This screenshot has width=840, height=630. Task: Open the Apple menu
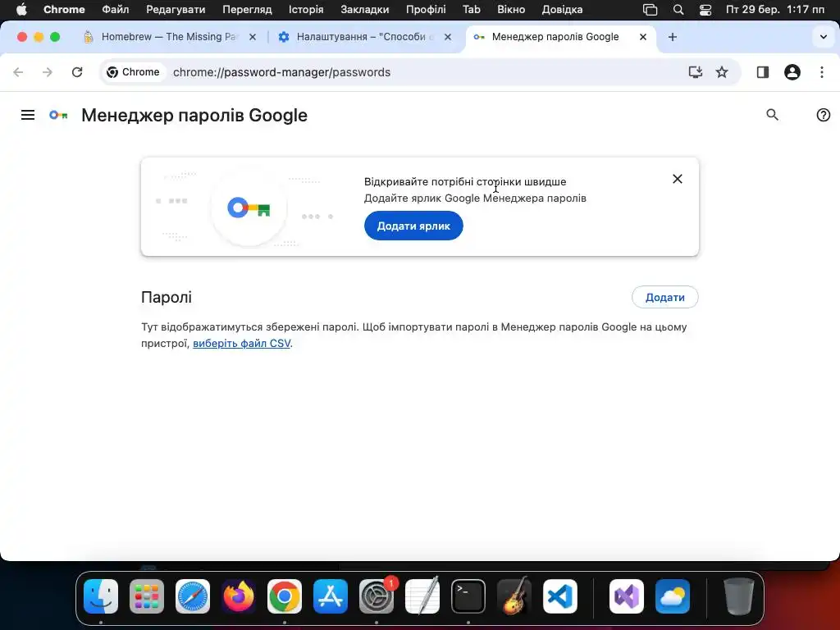tap(21, 10)
